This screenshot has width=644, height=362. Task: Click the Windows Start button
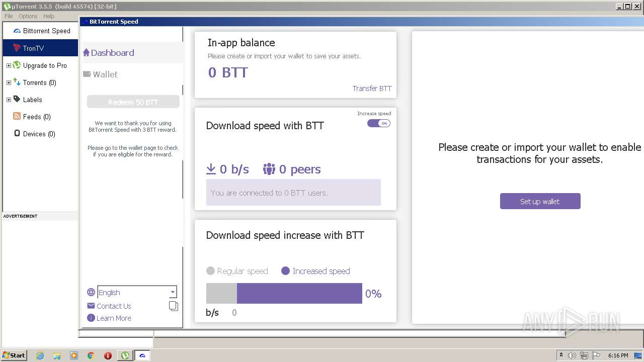pyautogui.click(x=14, y=355)
